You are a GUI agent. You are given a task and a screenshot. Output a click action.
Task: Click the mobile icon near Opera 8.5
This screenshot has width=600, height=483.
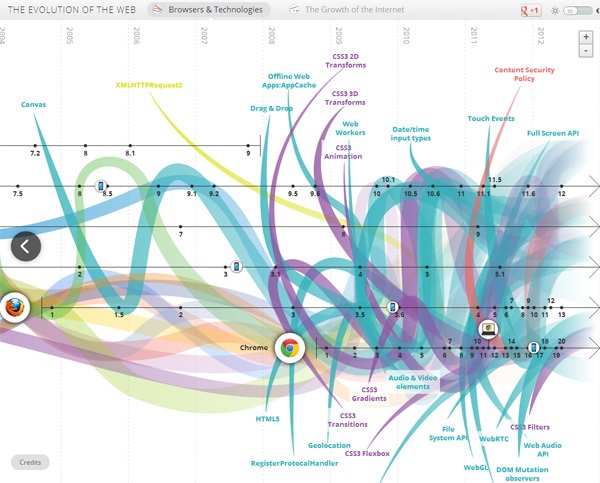(101, 186)
